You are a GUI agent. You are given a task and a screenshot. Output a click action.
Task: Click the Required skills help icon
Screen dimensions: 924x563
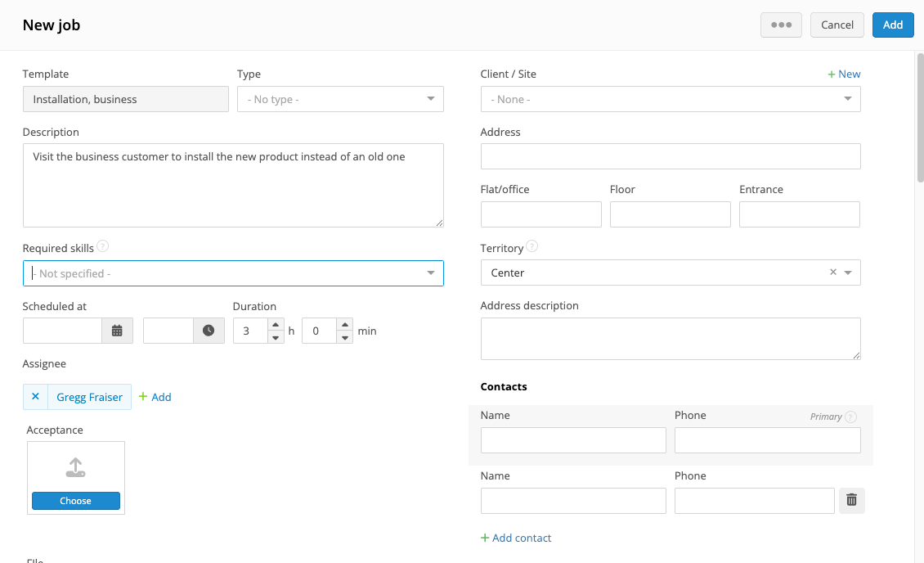pyautogui.click(x=103, y=246)
